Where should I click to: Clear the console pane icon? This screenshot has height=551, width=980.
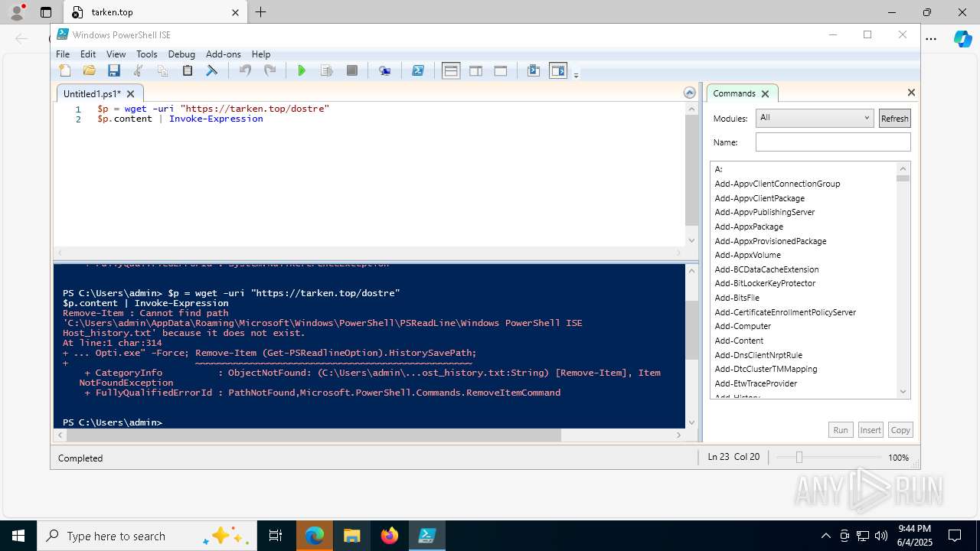click(212, 70)
